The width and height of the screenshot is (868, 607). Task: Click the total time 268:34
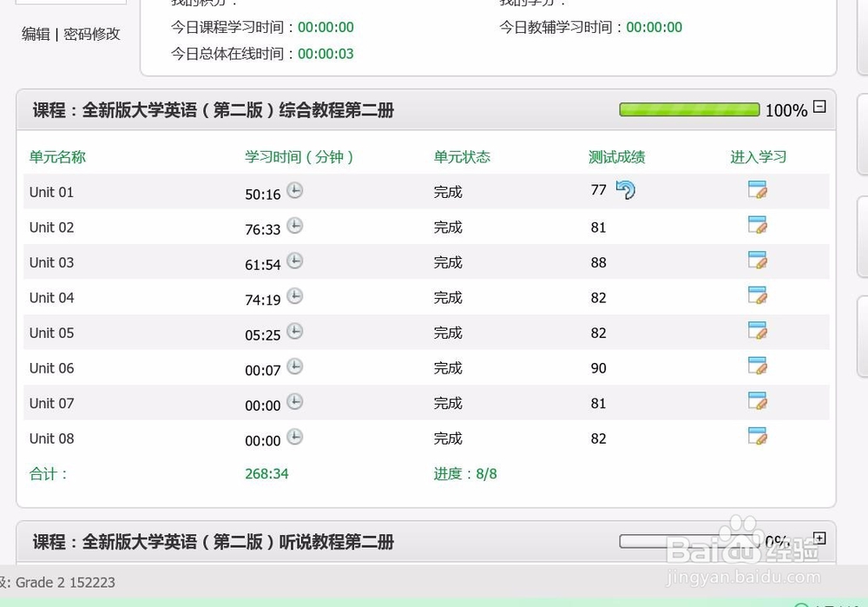[266, 474]
